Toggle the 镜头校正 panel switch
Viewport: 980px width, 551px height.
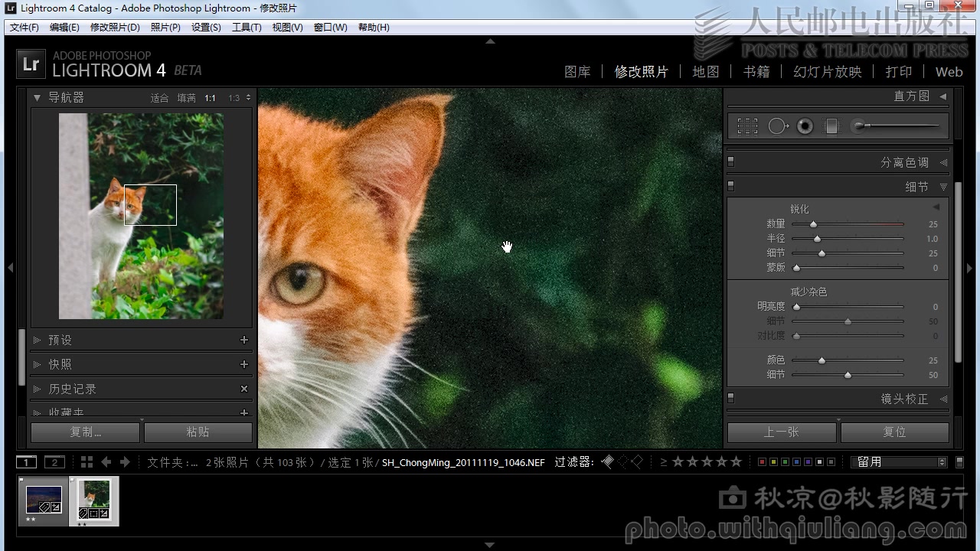(730, 398)
